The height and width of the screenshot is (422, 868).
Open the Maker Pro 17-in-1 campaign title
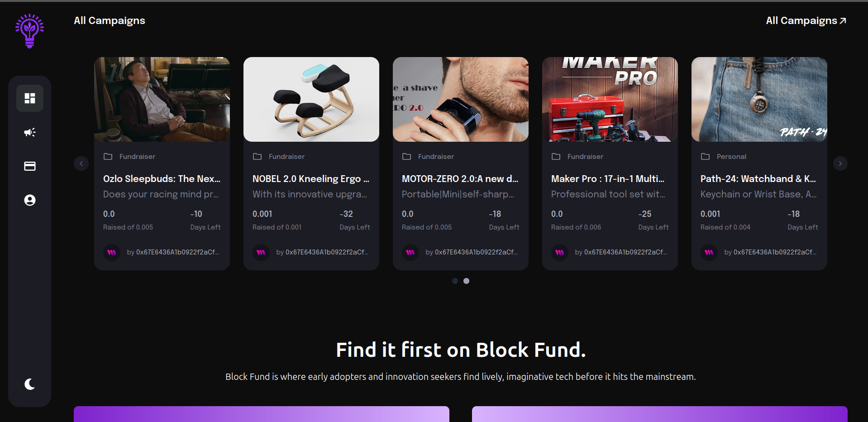pyautogui.click(x=608, y=179)
